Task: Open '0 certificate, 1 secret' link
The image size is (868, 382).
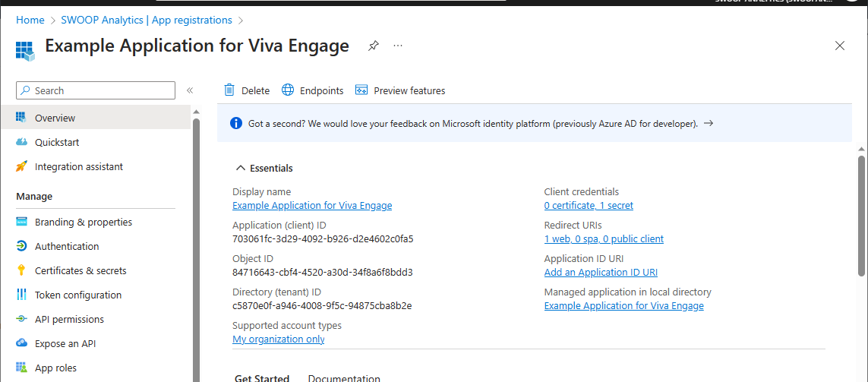Action: pyautogui.click(x=589, y=205)
